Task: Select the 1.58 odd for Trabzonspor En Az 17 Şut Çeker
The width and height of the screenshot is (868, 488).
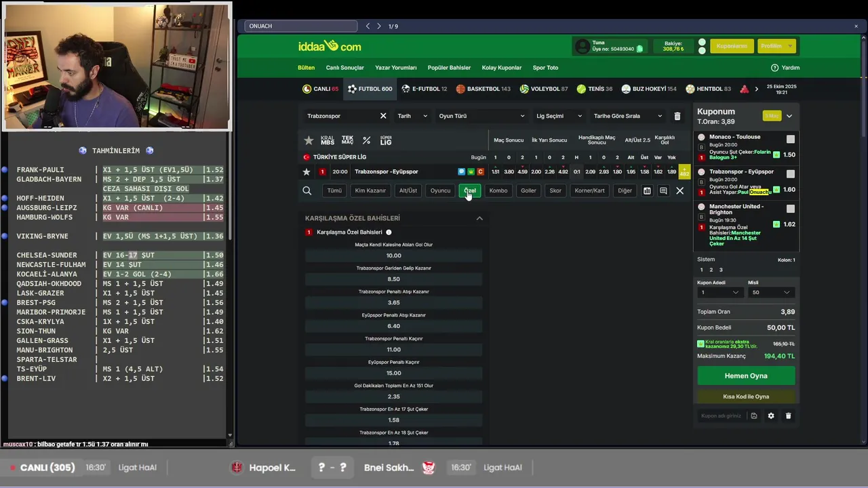Action: pyautogui.click(x=394, y=420)
